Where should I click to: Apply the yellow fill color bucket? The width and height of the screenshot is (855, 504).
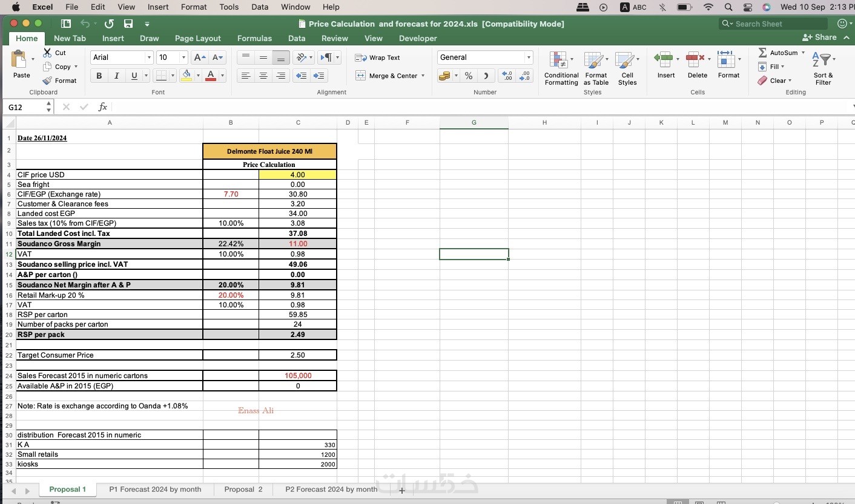[x=187, y=76]
